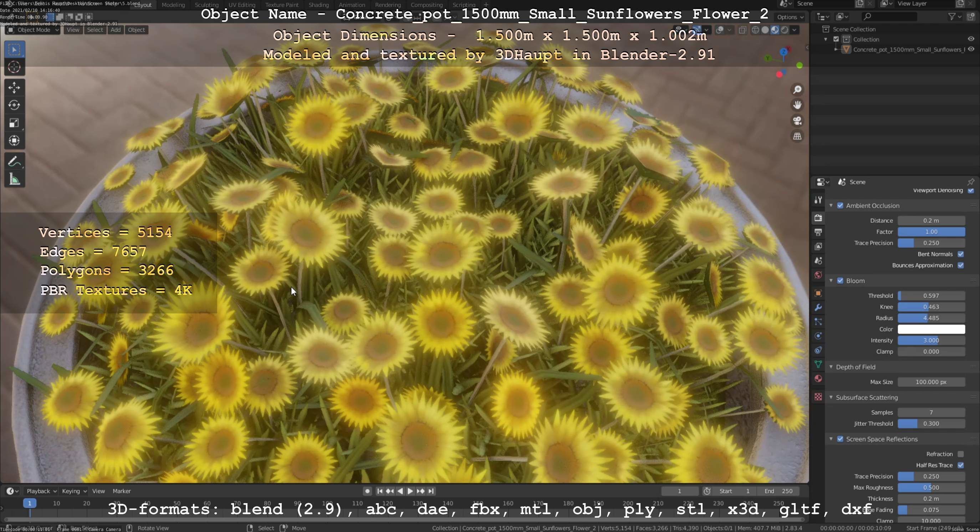Adjust the Bloom Intensity slider
The height and width of the screenshot is (532, 980).
point(931,340)
